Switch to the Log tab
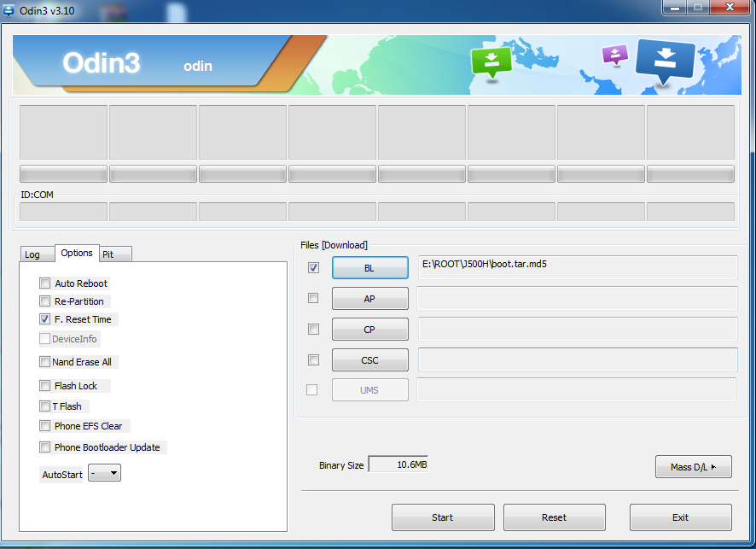This screenshot has height=549, width=756. (37, 254)
